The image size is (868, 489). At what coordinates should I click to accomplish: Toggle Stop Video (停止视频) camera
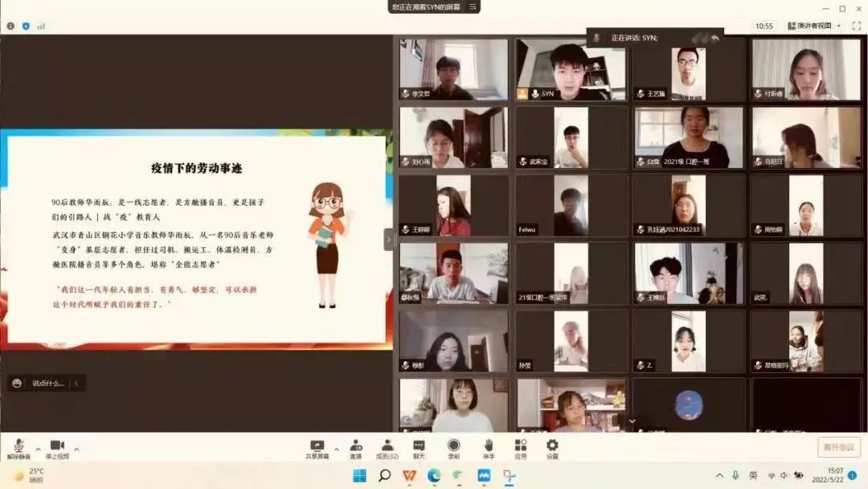pos(57,447)
